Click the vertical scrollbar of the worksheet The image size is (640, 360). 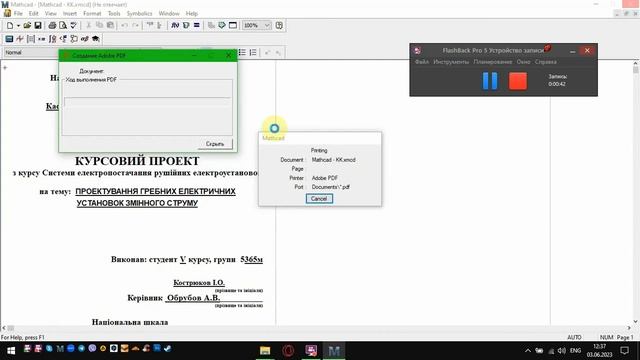[636, 192]
